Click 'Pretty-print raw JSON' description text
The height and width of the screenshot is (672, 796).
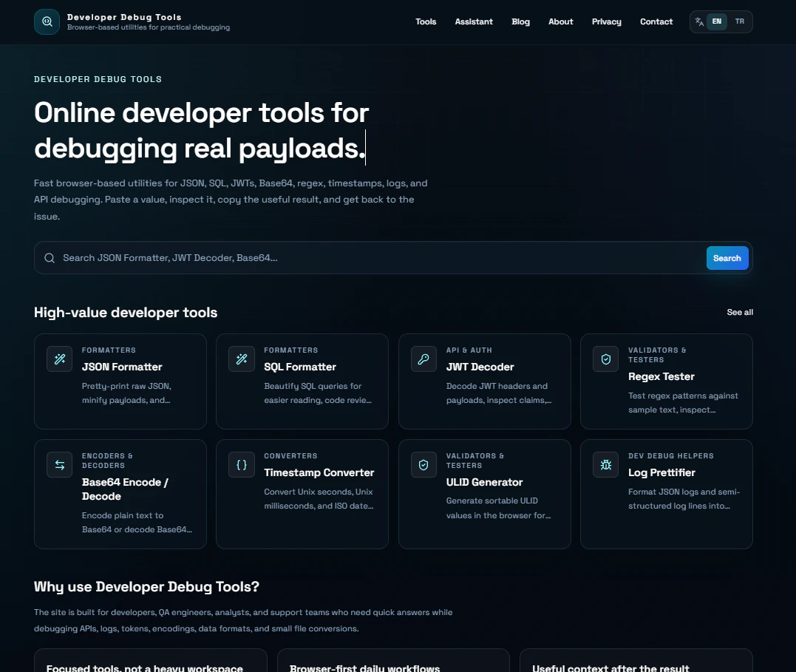tap(126, 386)
